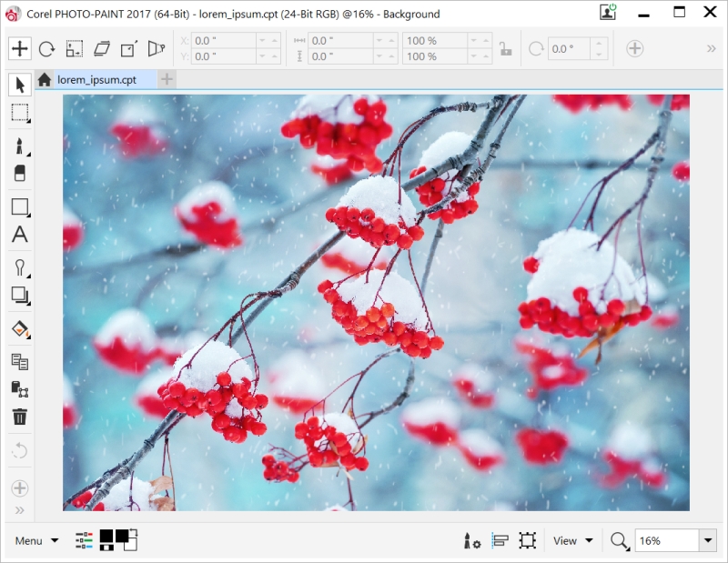
Task: Click the foreground color swatch
Action: (107, 536)
